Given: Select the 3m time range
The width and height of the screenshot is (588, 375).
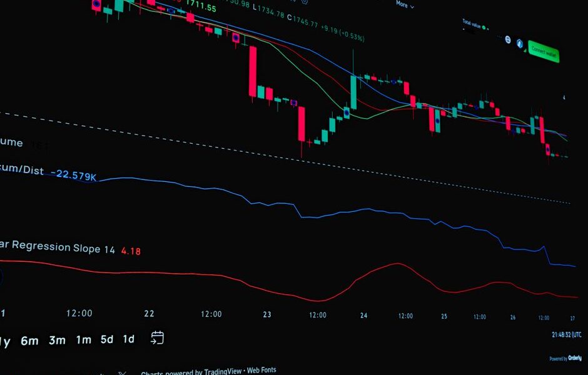Looking at the screenshot, I should (x=57, y=340).
